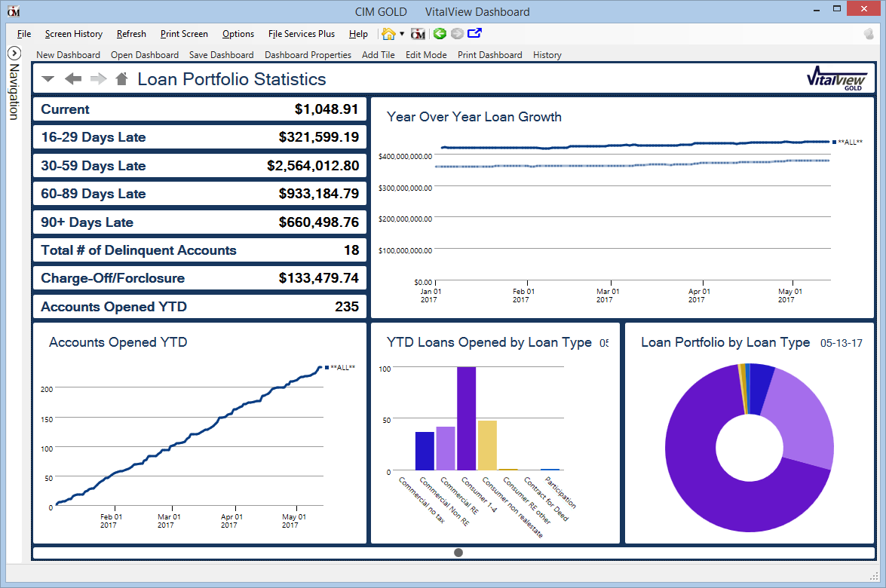This screenshot has width=886, height=588.
Task: Open dashboard History
Action: pos(547,55)
